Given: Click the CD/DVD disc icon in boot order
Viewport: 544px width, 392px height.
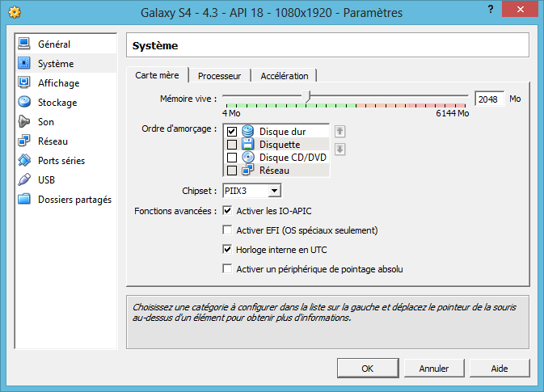Looking at the screenshot, I should coord(247,157).
